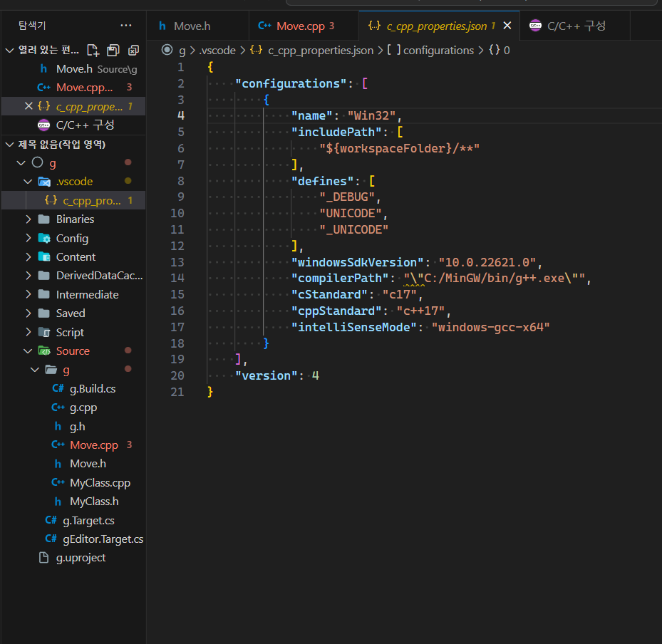Click the C/C++ 구성 purple gear icon
This screenshot has width=662, height=644.
point(44,125)
